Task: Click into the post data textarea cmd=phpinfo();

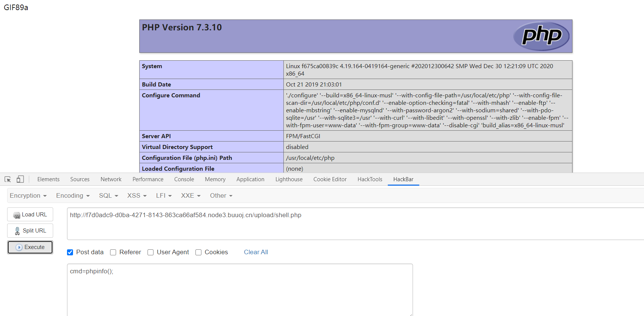Action: coord(240,290)
